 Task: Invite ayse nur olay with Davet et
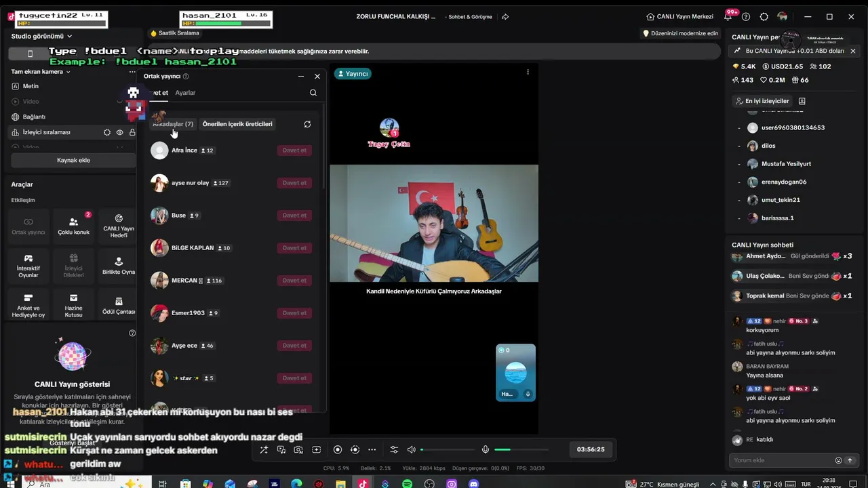point(294,183)
